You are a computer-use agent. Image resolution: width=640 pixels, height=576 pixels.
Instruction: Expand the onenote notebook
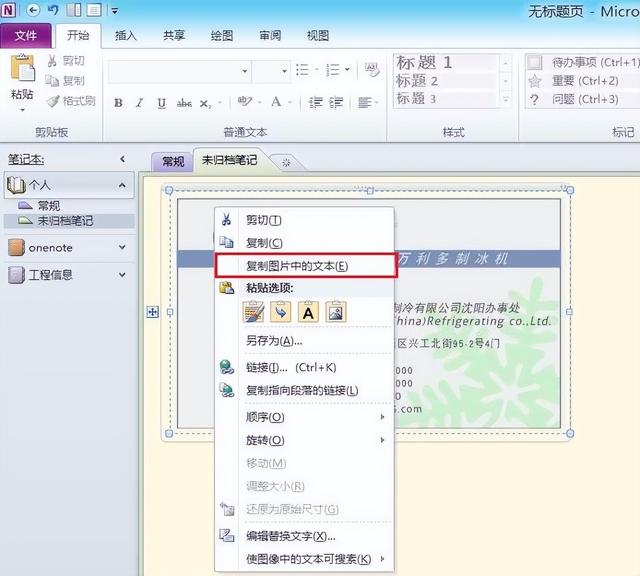tap(122, 247)
